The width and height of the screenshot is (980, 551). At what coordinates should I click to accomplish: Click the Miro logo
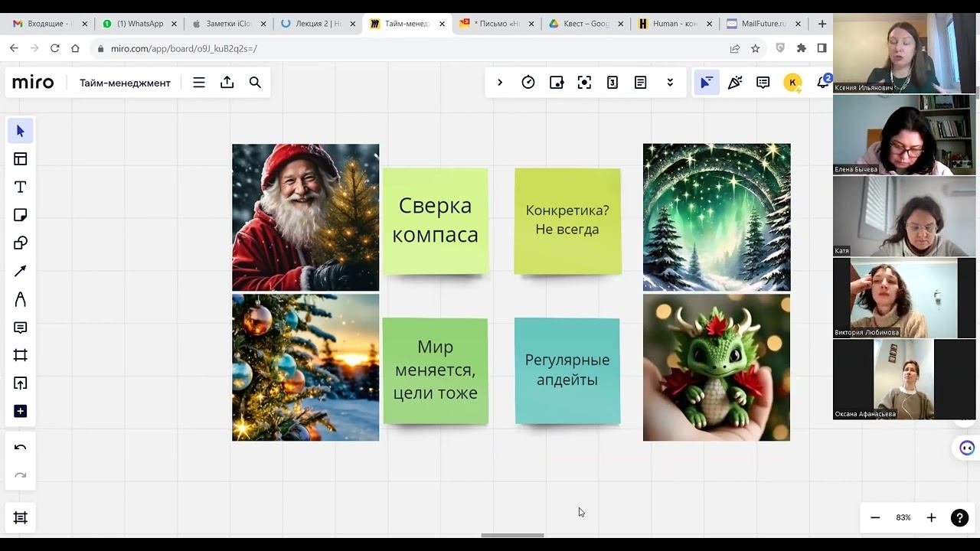(x=33, y=83)
